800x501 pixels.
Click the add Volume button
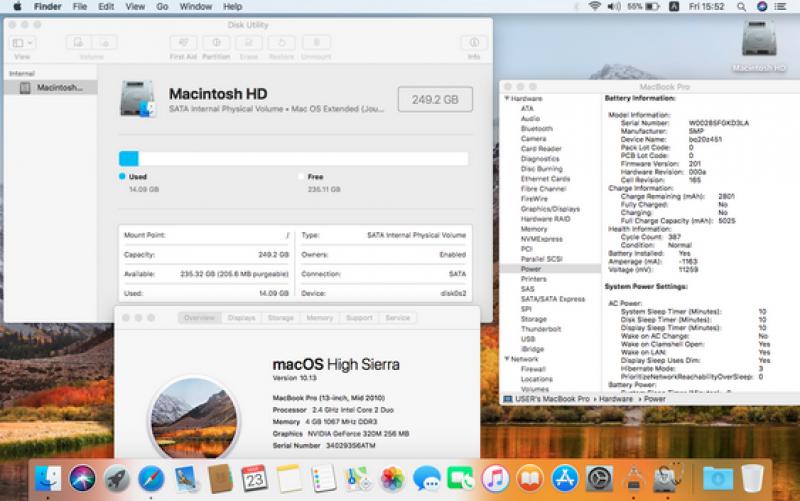click(x=79, y=43)
